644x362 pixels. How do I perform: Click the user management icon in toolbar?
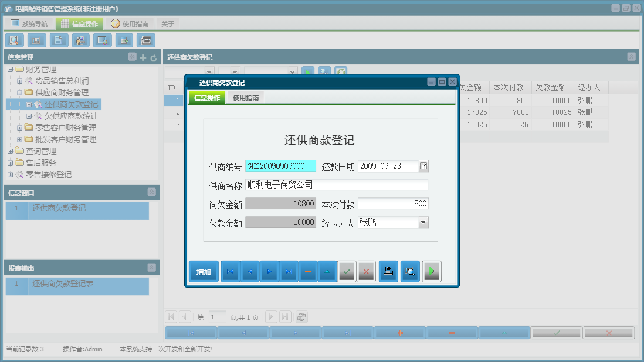tap(80, 40)
